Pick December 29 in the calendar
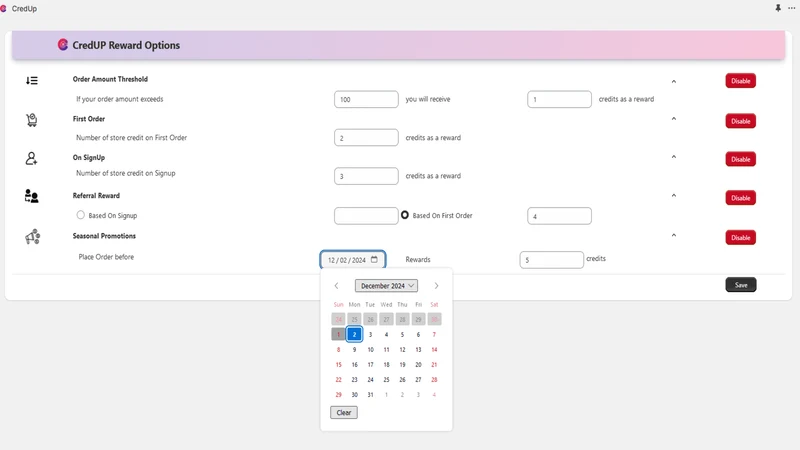Viewport: 800px width, 450px height. click(x=338, y=394)
